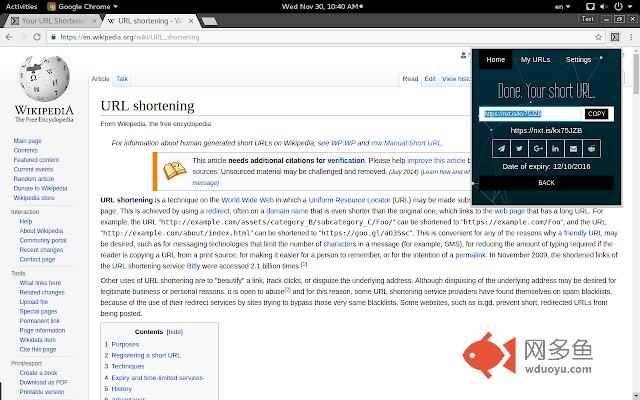Share short URL on Twitter
This screenshot has width=640, height=400.
tap(519, 149)
